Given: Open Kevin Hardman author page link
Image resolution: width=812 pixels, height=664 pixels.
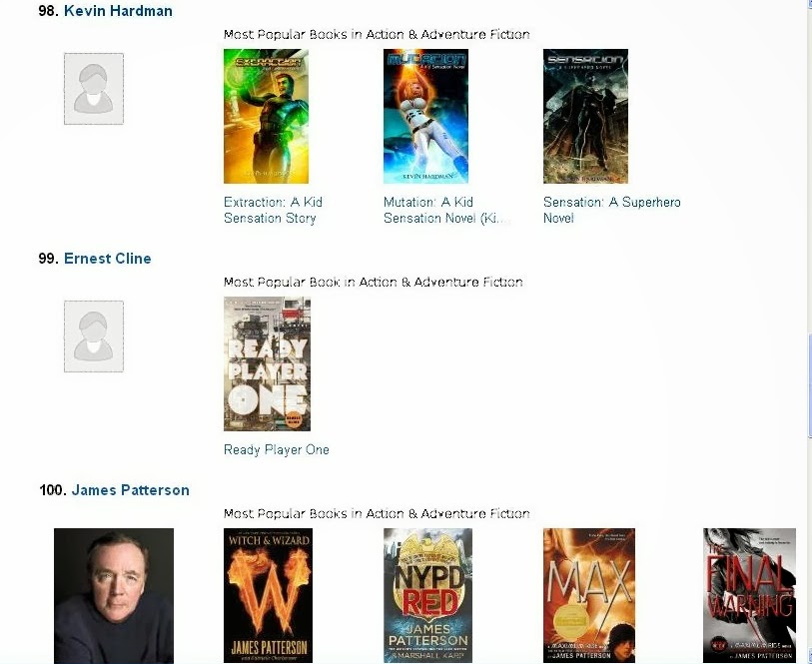Looking at the screenshot, I should pyautogui.click(x=118, y=10).
